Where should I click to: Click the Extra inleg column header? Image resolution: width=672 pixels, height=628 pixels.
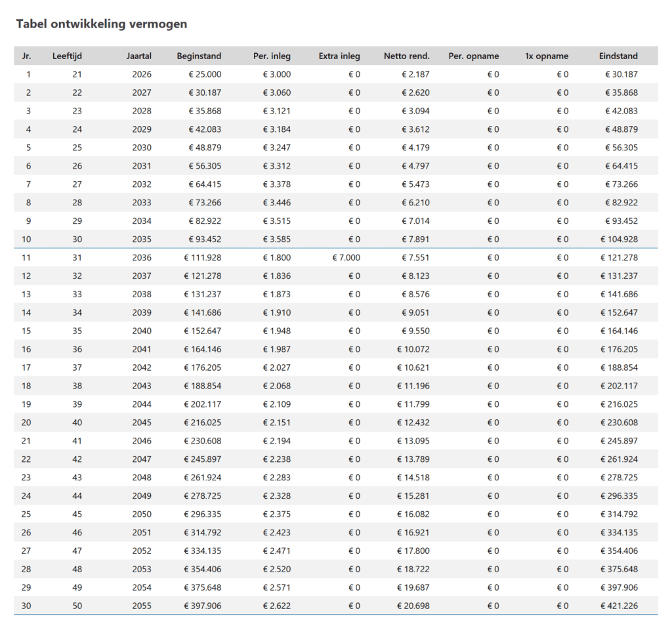339,56
